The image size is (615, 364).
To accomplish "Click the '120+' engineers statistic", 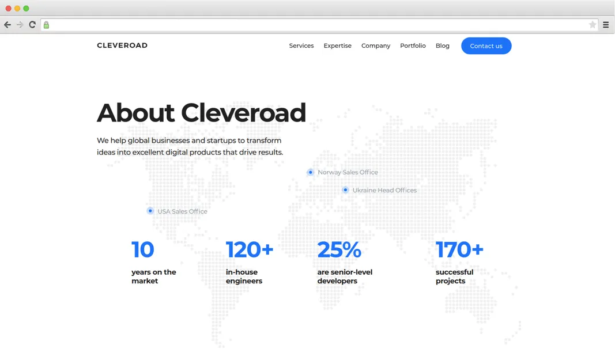I will (250, 249).
